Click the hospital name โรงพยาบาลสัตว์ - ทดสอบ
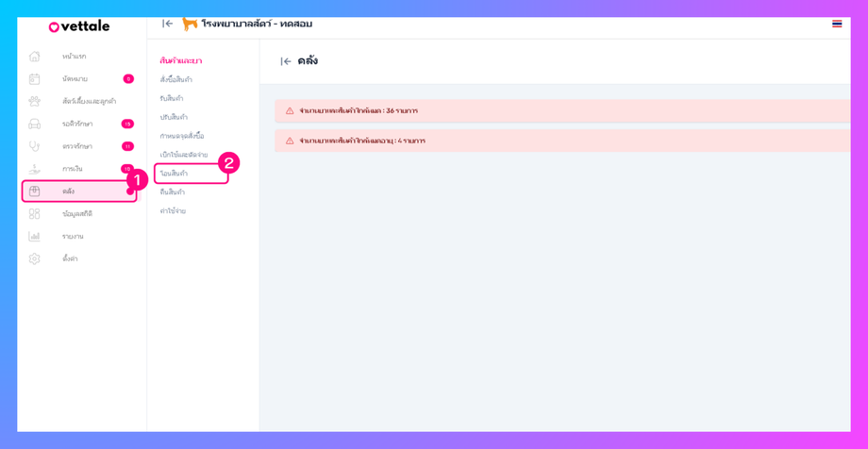Image resolution: width=868 pixels, height=449 pixels. (257, 24)
